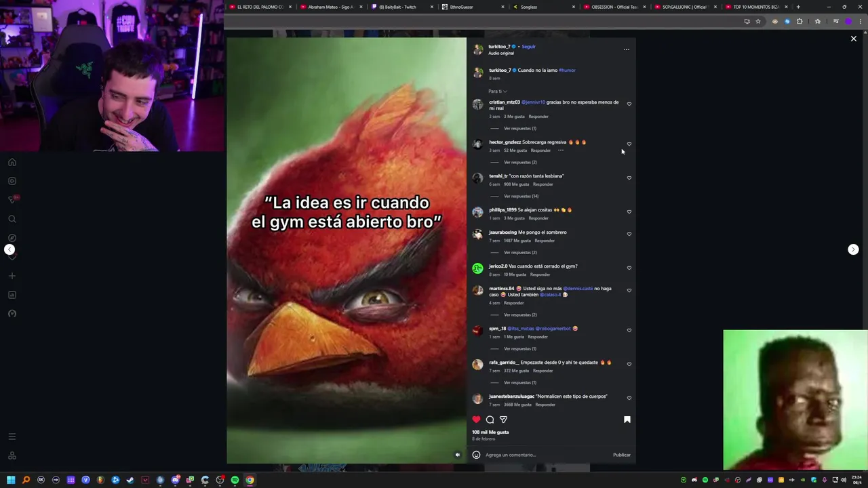Open more options on hector_gnzlezz's comment

(560, 150)
